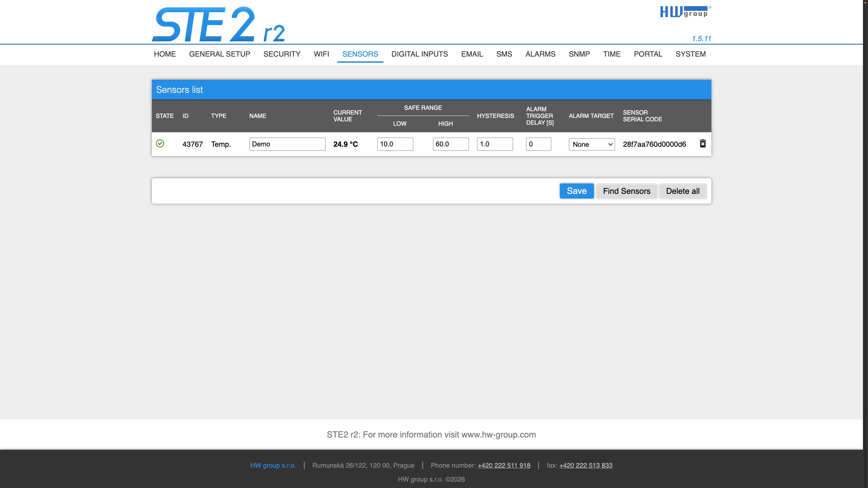Switch to the SNMP tab

(x=579, y=54)
